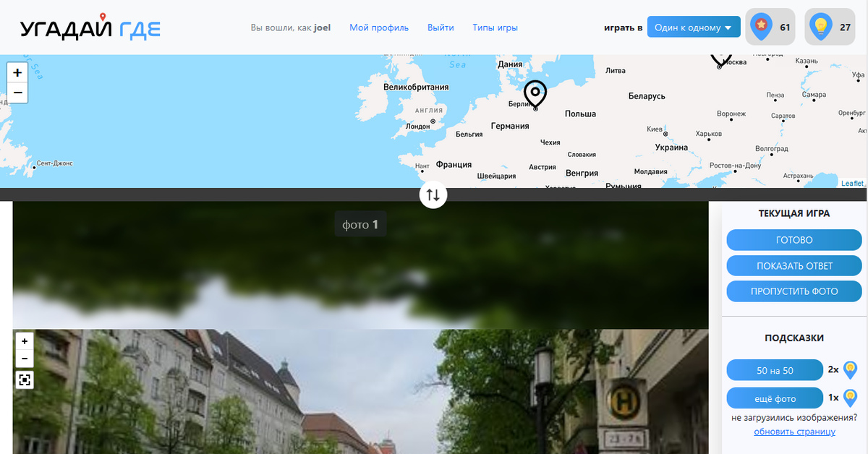Click hint pin icon beside 1x

point(851,398)
